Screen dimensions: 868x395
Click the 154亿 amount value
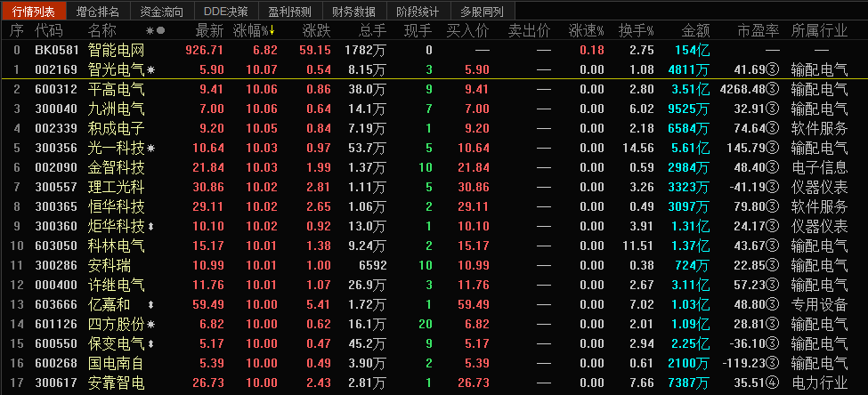pos(692,51)
